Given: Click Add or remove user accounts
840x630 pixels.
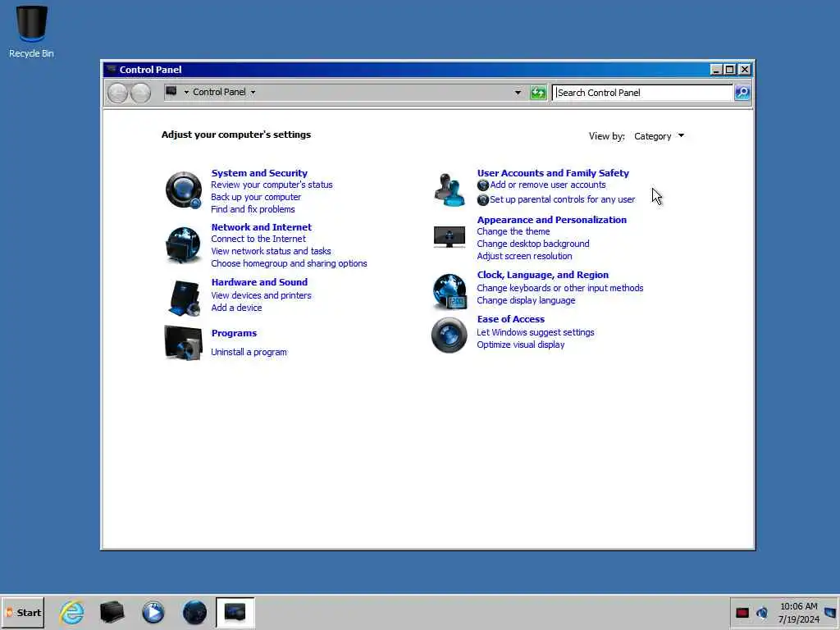Looking at the screenshot, I should pos(548,185).
